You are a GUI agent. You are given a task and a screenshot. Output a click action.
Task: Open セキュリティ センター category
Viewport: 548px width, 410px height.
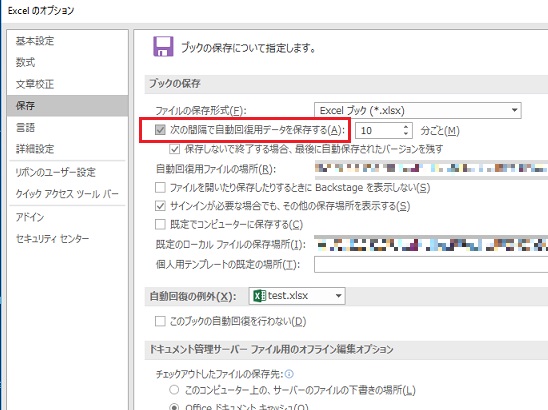(x=52, y=238)
